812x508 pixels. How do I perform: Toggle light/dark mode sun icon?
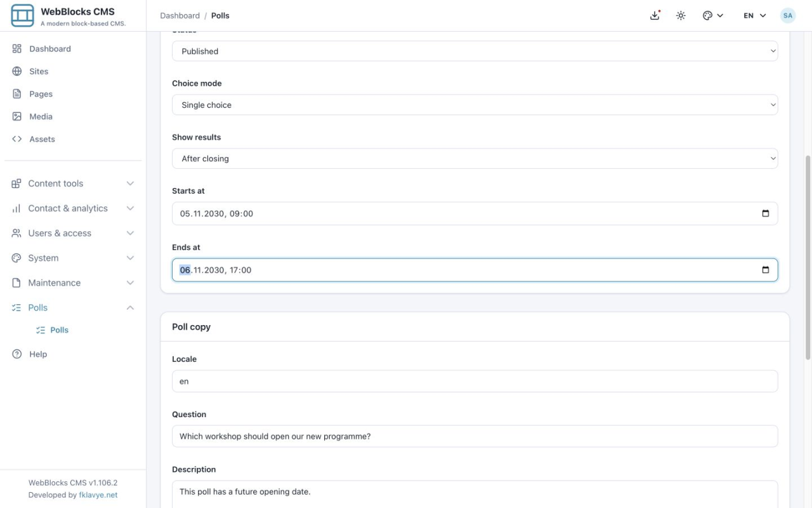tap(681, 15)
